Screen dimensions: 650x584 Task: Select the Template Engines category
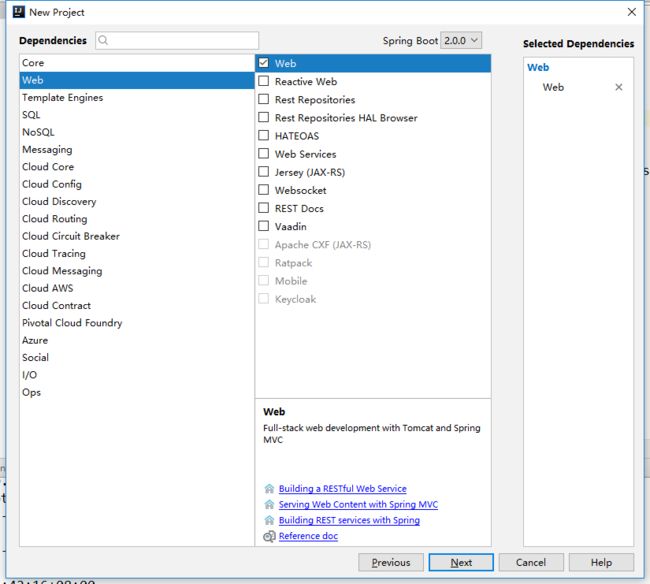[137, 98]
